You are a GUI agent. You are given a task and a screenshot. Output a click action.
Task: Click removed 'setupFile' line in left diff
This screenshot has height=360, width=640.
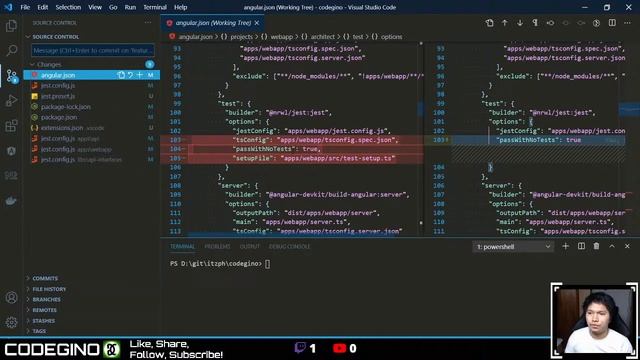[x=313, y=158]
